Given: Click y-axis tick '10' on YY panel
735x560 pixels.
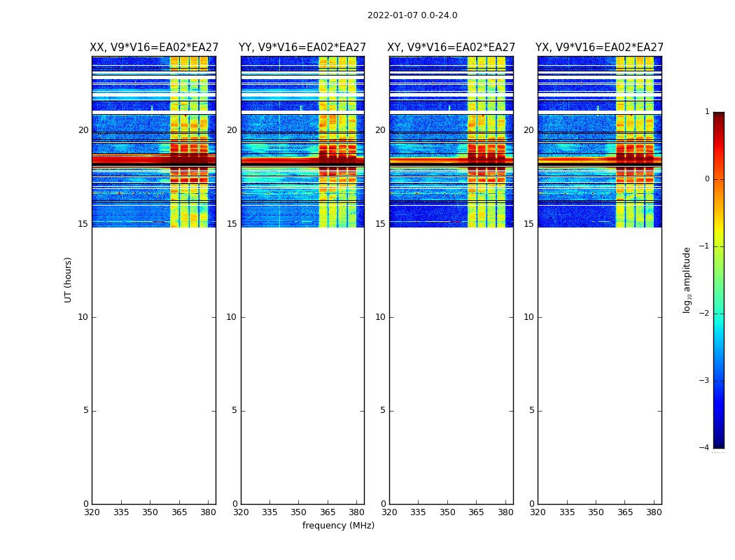Looking at the screenshot, I should 232,317.
